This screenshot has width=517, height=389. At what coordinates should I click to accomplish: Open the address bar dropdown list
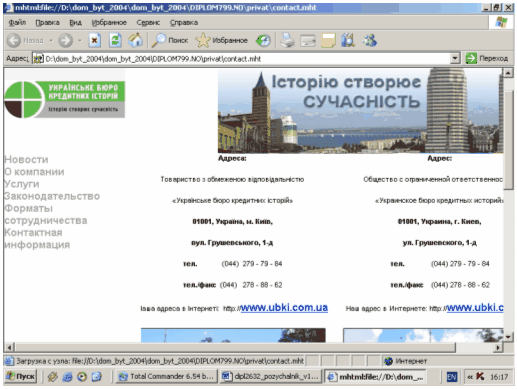click(455, 59)
